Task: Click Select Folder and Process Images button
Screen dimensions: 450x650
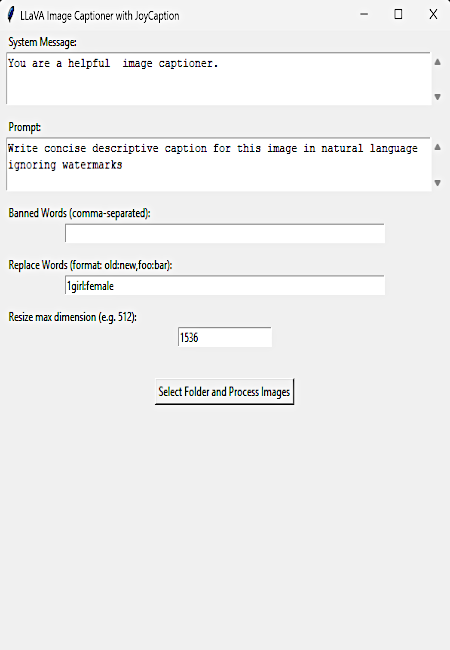Action: click(x=224, y=392)
